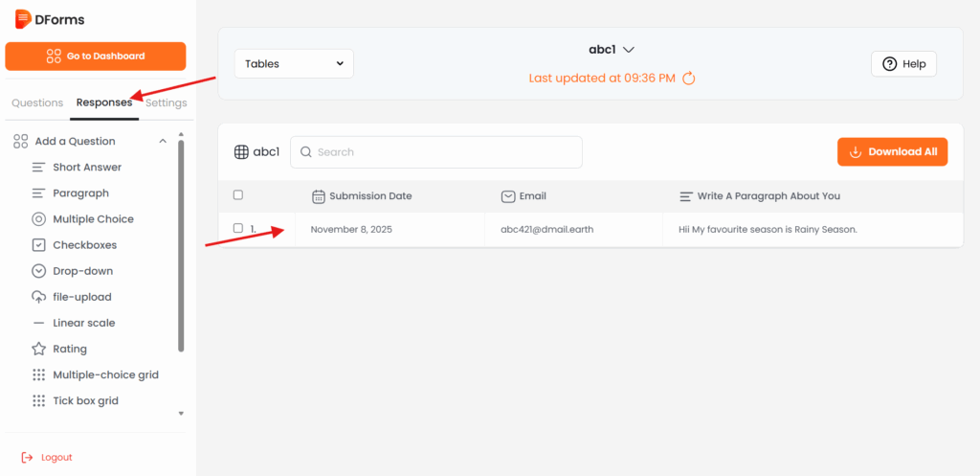980x476 pixels.
Task: Click the Multiple-choice grid icon
Action: (39, 374)
